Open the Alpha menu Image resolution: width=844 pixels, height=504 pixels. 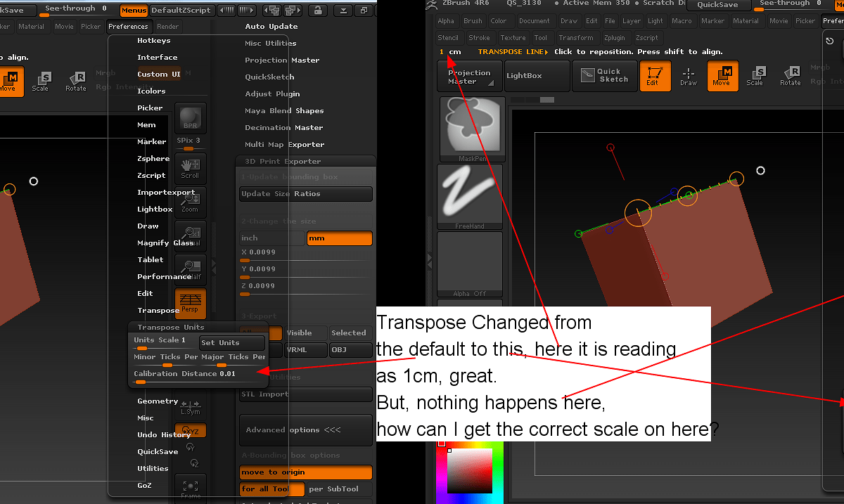click(x=446, y=21)
